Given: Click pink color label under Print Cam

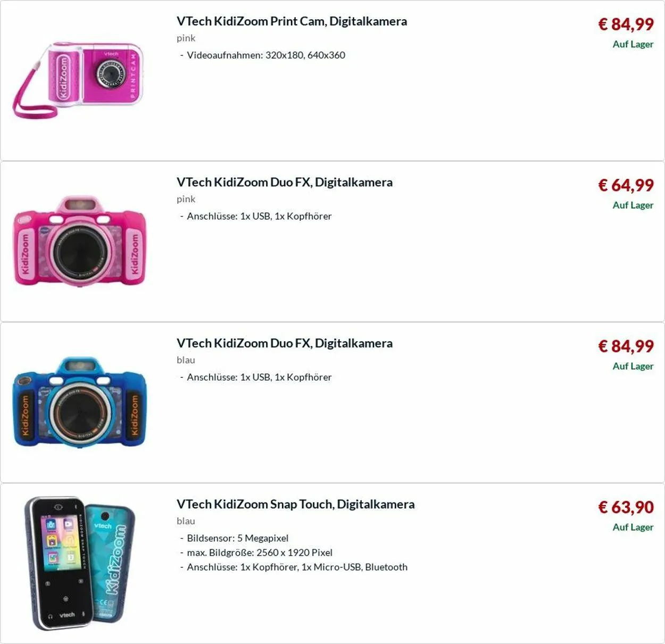Looking at the screenshot, I should (186, 38).
